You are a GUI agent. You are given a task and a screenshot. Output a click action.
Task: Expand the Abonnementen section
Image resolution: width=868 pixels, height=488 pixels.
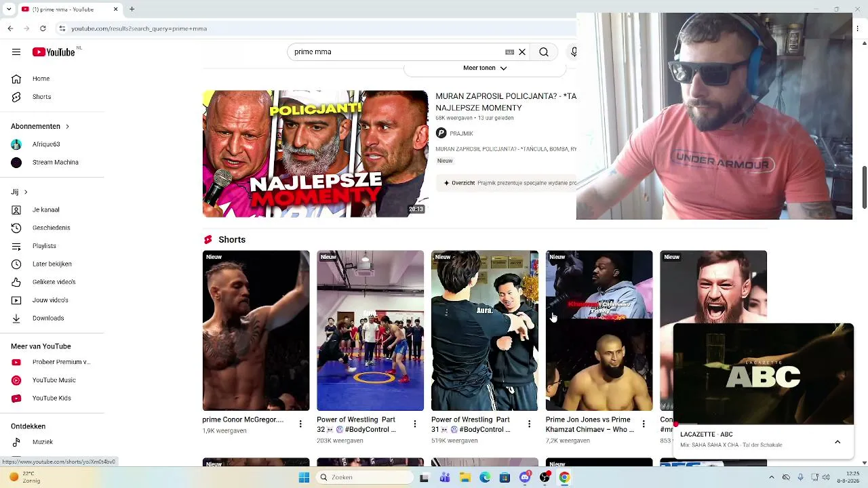click(x=40, y=126)
